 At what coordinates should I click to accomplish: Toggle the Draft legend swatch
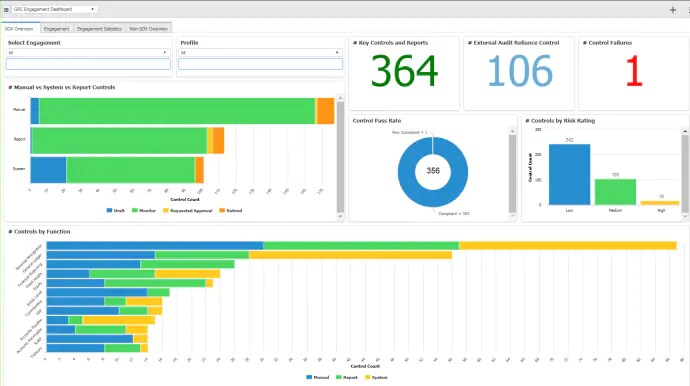(109, 210)
